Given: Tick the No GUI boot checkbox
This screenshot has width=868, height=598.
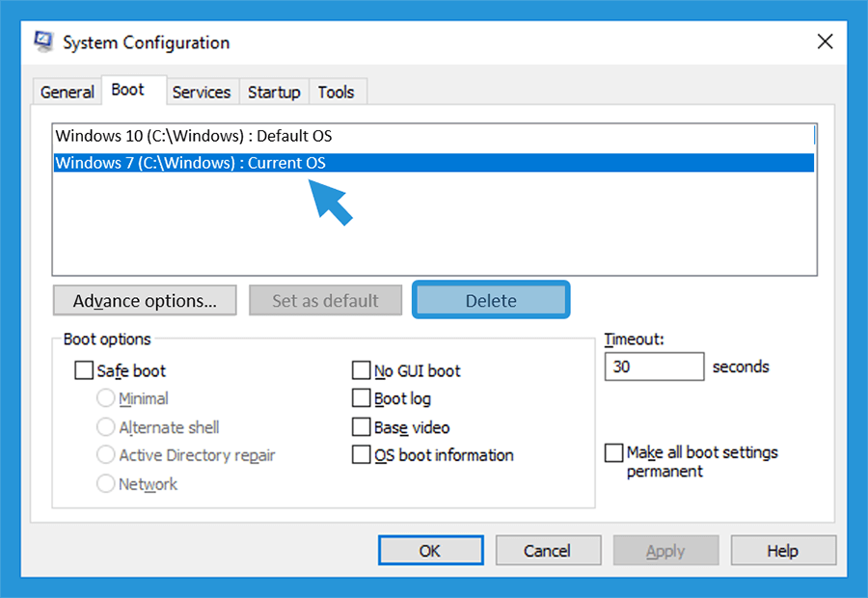Looking at the screenshot, I should tap(361, 370).
